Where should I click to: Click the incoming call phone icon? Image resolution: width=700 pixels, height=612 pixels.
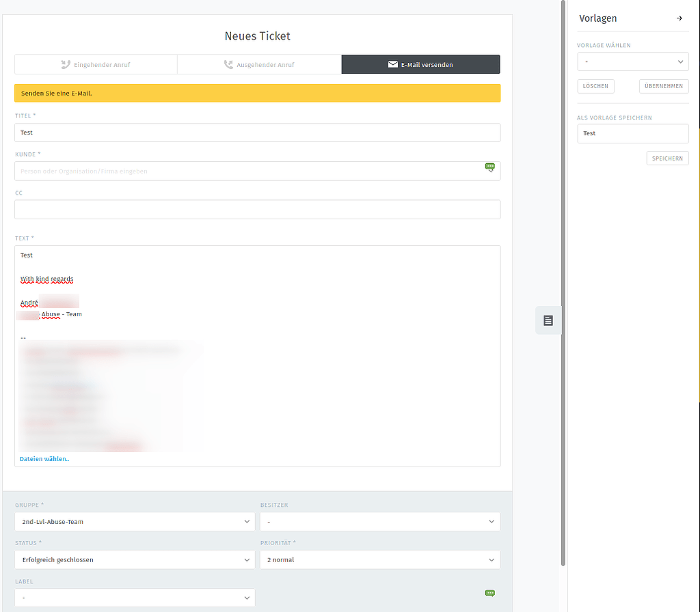tap(66, 64)
